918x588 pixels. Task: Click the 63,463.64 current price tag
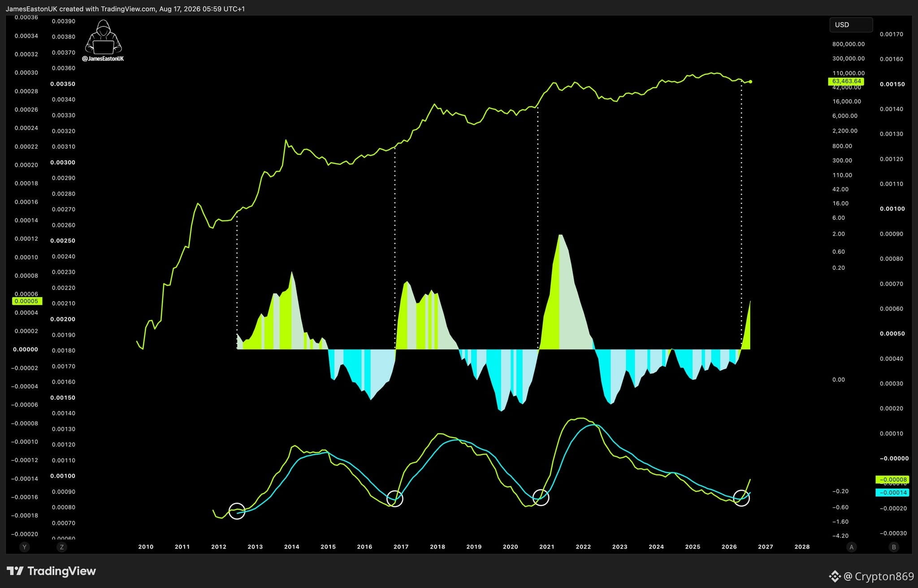[x=846, y=82]
